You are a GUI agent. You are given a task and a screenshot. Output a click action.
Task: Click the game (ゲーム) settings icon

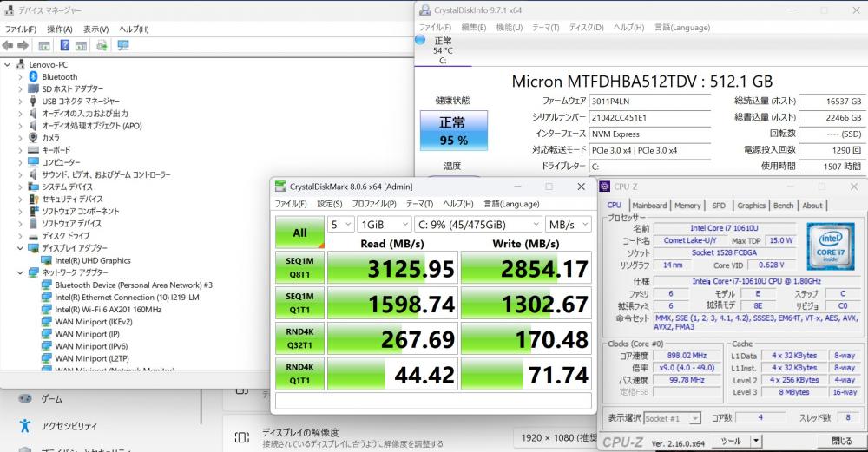pyautogui.click(x=24, y=398)
